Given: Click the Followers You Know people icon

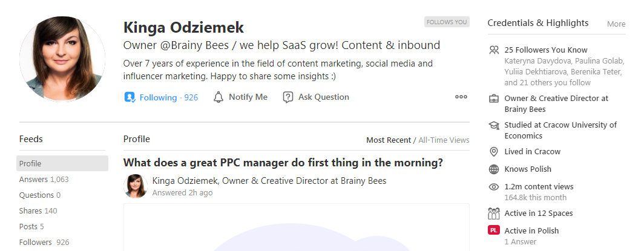Looking at the screenshot, I should click(494, 50).
